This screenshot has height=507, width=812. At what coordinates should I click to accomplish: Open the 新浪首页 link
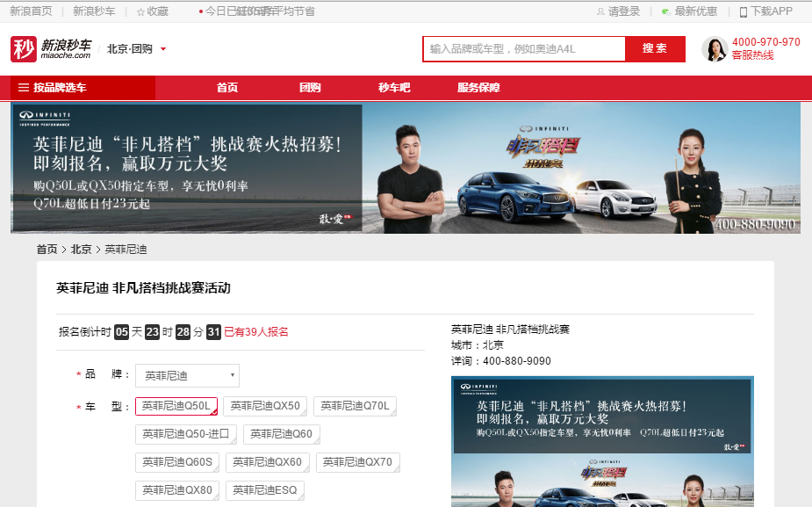click(x=31, y=11)
